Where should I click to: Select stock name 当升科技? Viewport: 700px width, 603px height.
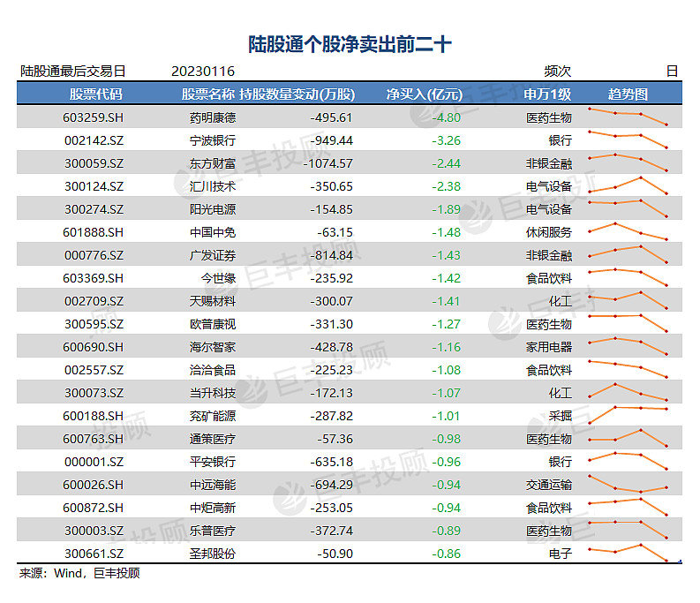[x=213, y=393]
